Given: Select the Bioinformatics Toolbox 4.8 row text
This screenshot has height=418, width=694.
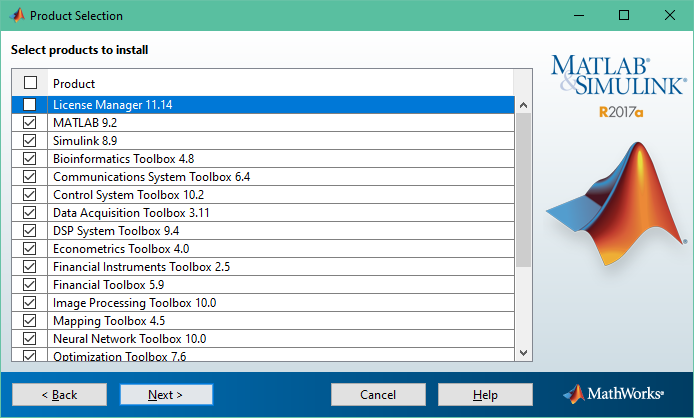Looking at the screenshot, I should (x=123, y=159).
